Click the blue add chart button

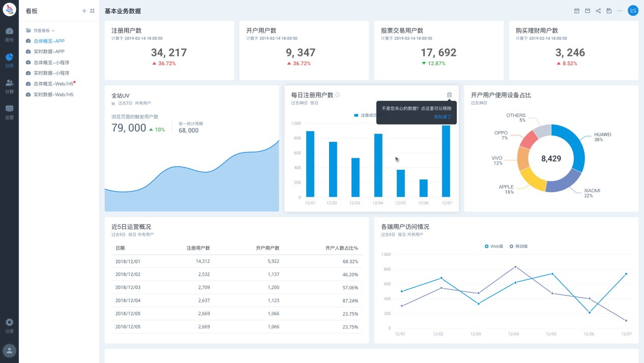point(633,11)
